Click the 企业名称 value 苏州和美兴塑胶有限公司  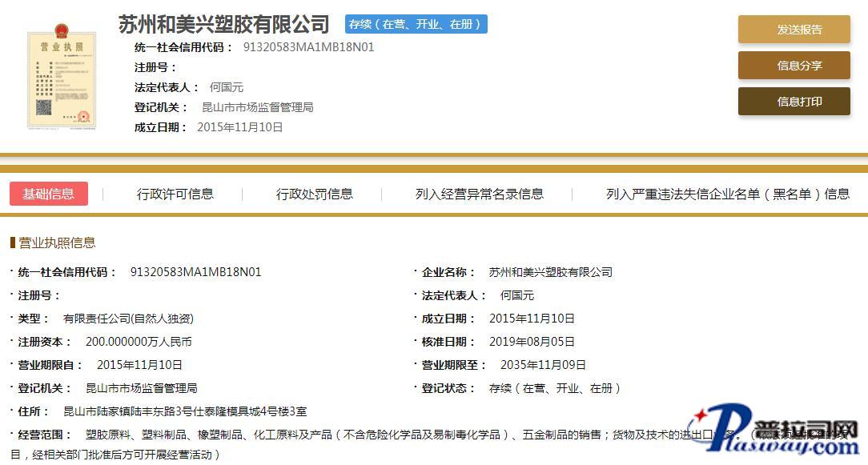[551, 272]
